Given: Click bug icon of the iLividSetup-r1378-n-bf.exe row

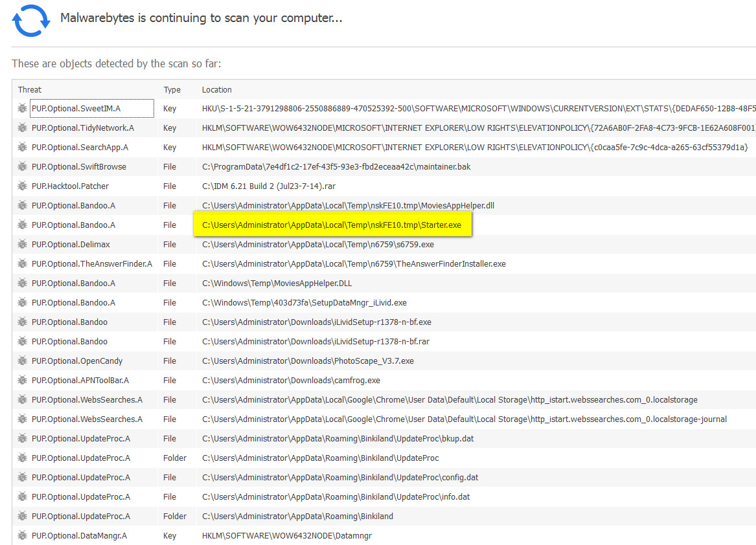Looking at the screenshot, I should pos(22,322).
